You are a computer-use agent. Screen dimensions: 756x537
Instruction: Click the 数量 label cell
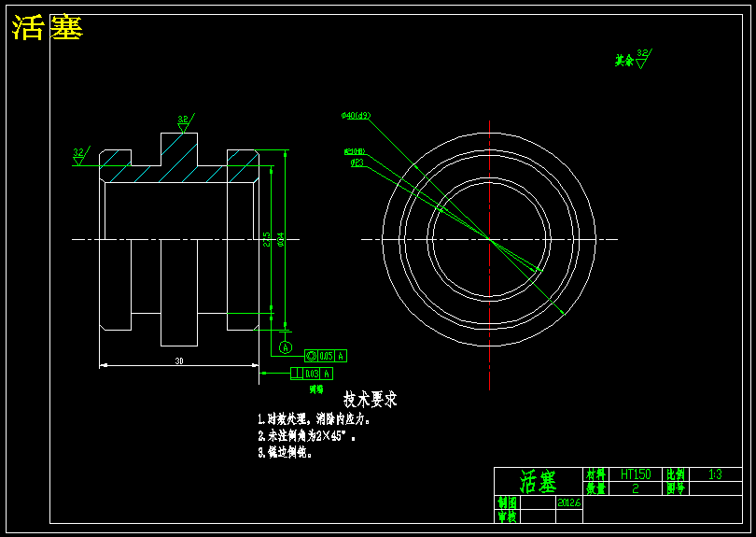[595, 488]
